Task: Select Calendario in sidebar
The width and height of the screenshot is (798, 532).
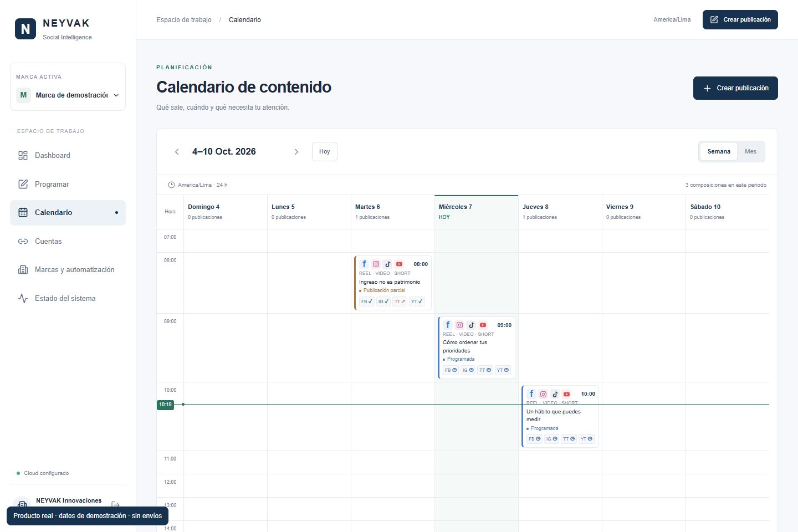Action: coord(68,213)
